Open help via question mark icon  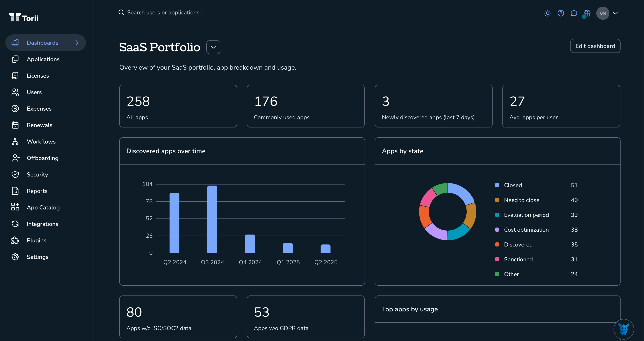[561, 13]
